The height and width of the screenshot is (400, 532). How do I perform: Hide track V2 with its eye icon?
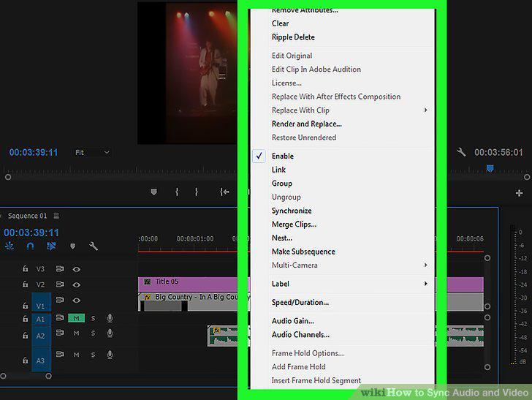point(76,284)
